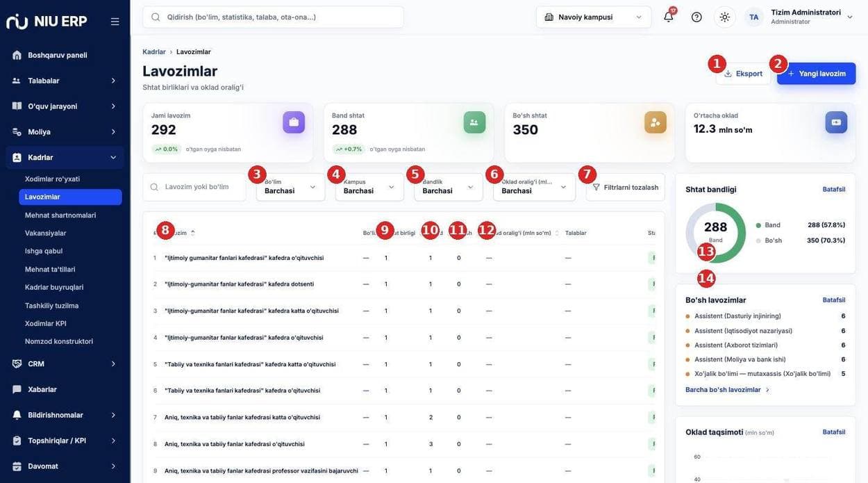Expand the O'quv jarayoni section
Screen dimensions: 868x483
click(65, 106)
